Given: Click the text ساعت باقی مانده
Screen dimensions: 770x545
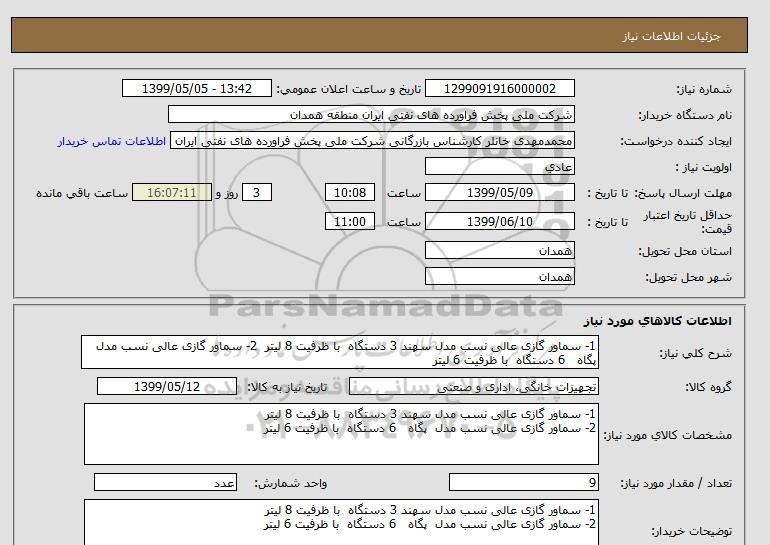Looking at the screenshot, I should pyautogui.click(x=82, y=193).
